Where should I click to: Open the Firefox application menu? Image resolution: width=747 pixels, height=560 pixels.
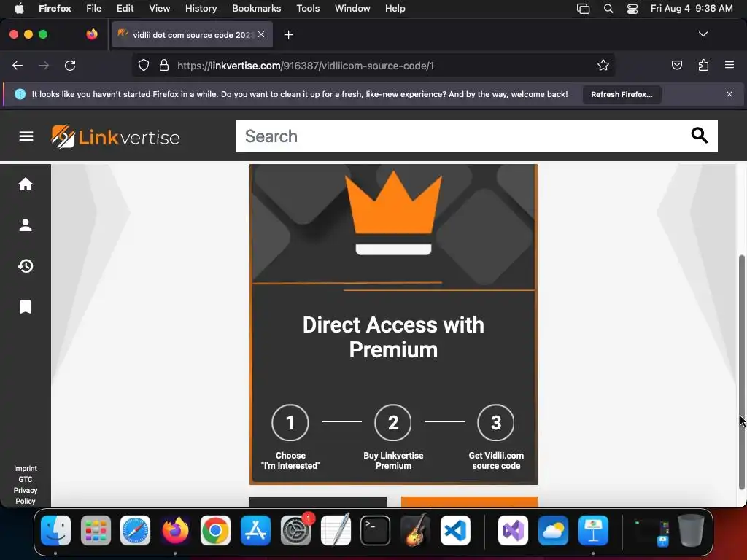729,65
